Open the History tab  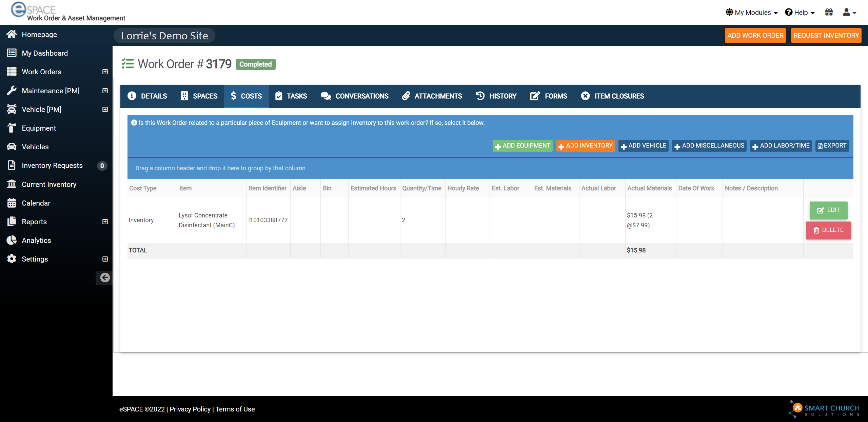coord(496,96)
